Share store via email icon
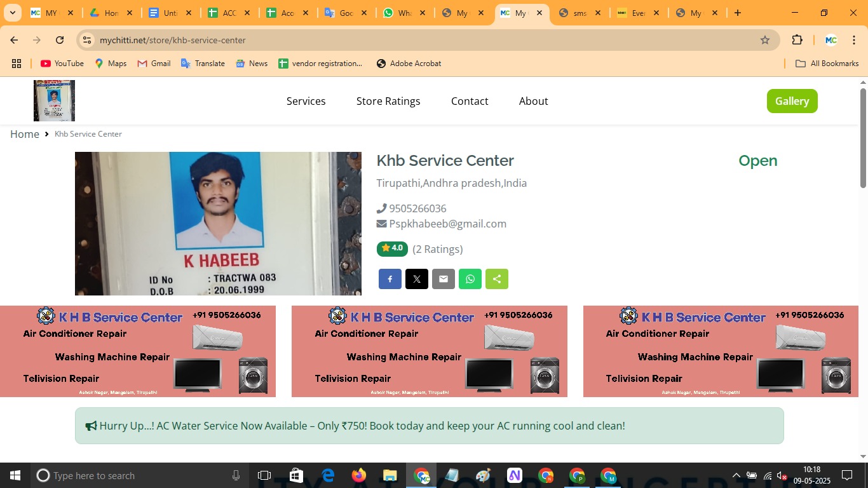This screenshot has height=488, width=868. click(x=444, y=279)
